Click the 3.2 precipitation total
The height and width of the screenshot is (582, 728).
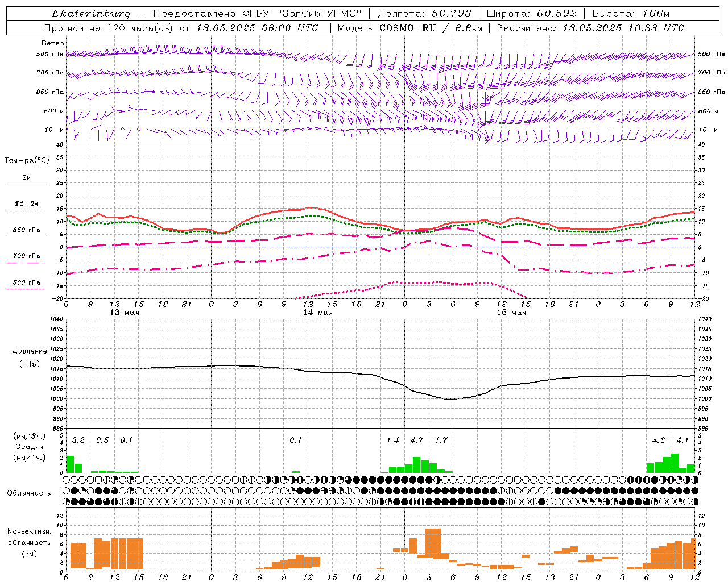[x=78, y=440]
